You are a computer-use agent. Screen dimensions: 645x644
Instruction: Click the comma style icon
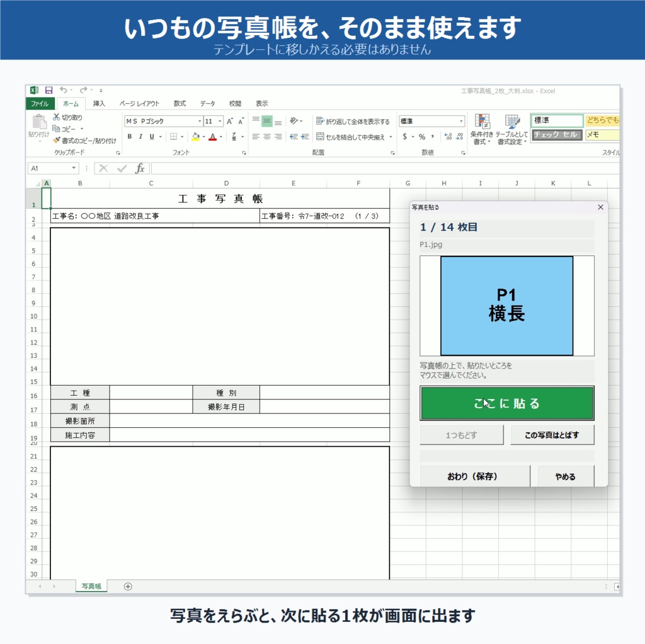[432, 137]
